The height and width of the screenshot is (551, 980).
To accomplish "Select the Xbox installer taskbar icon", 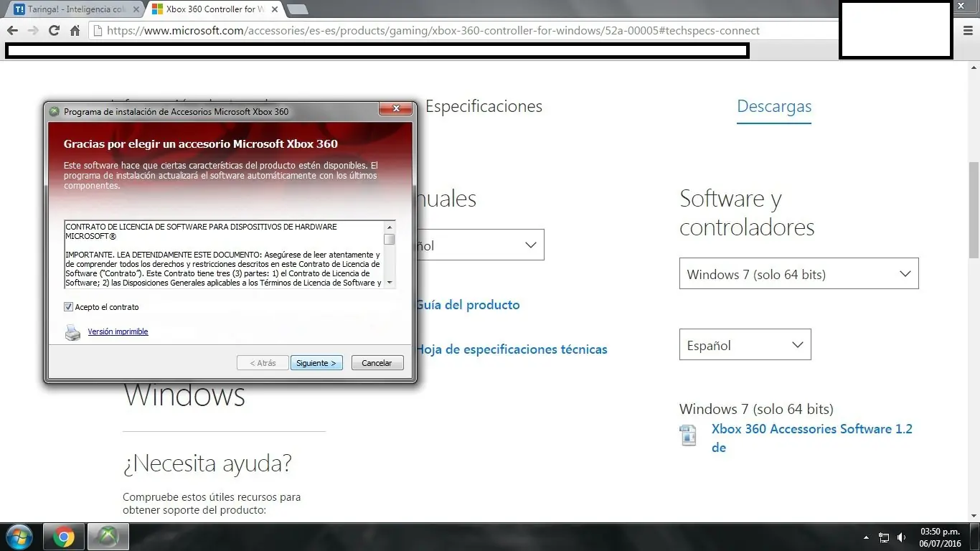I will pyautogui.click(x=108, y=537).
